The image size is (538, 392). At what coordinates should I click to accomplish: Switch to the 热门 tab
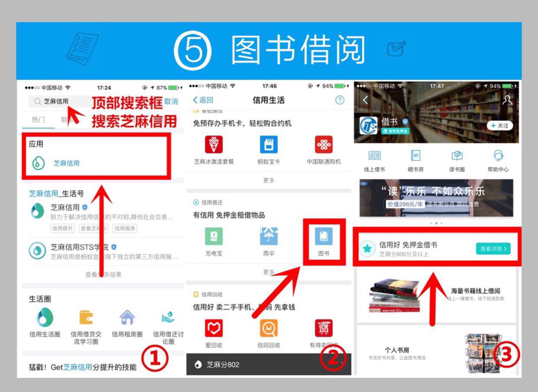point(38,120)
